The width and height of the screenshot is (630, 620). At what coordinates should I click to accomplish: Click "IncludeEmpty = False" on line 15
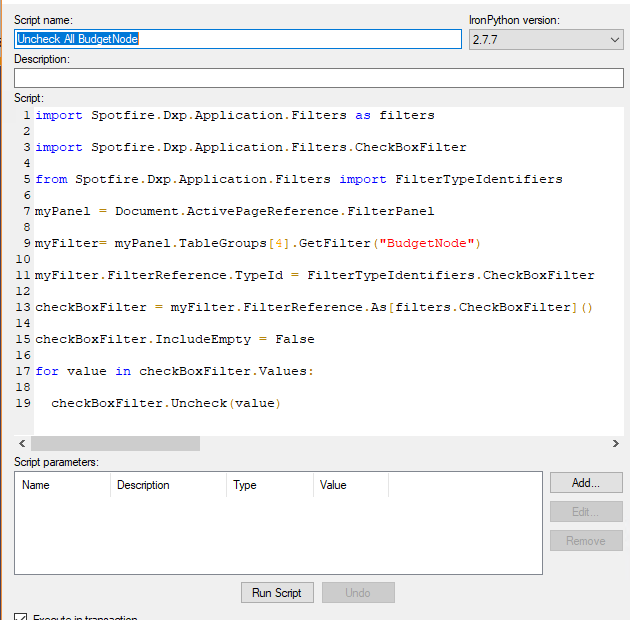click(x=235, y=339)
